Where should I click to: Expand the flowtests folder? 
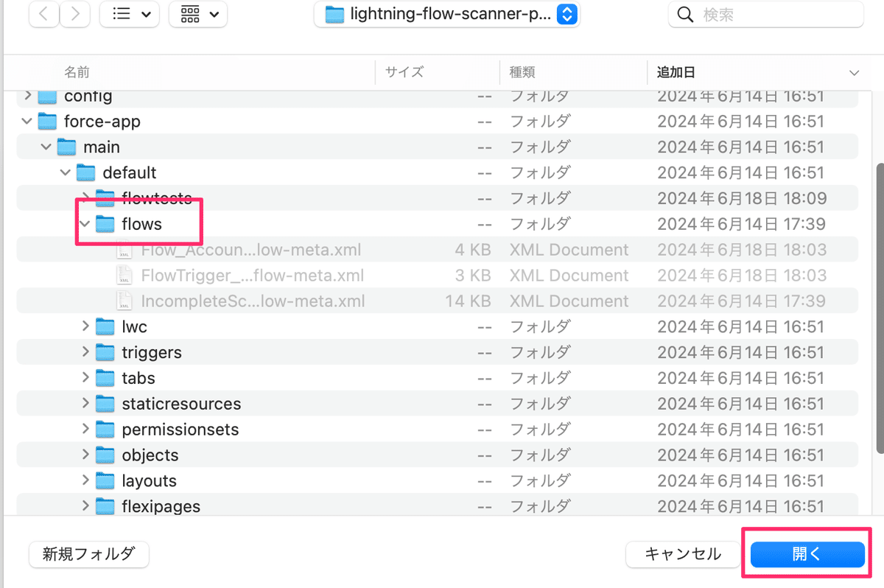click(x=85, y=197)
